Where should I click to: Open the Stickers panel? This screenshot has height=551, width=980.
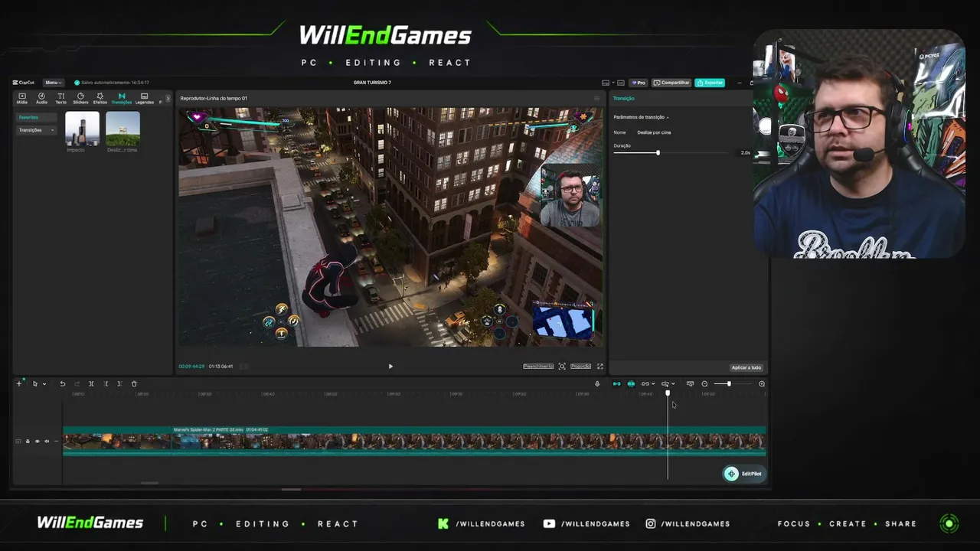[x=80, y=98]
